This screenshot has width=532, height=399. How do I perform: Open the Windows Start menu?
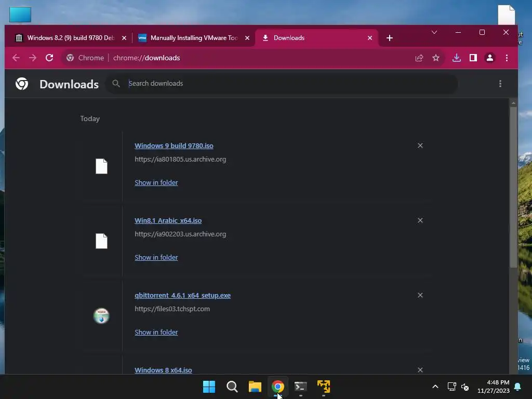[x=209, y=387]
